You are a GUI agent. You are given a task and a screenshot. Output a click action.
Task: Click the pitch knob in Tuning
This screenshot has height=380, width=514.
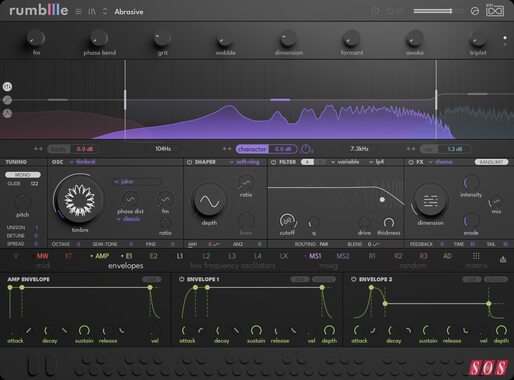pyautogui.click(x=23, y=202)
